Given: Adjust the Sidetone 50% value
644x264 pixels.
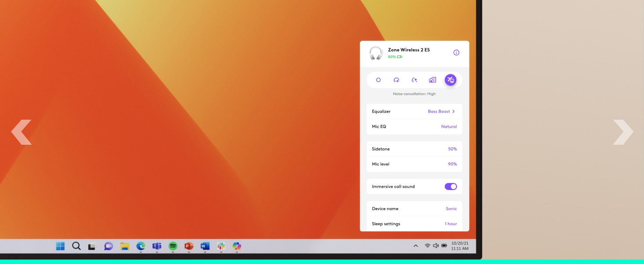Looking at the screenshot, I should (452, 149).
